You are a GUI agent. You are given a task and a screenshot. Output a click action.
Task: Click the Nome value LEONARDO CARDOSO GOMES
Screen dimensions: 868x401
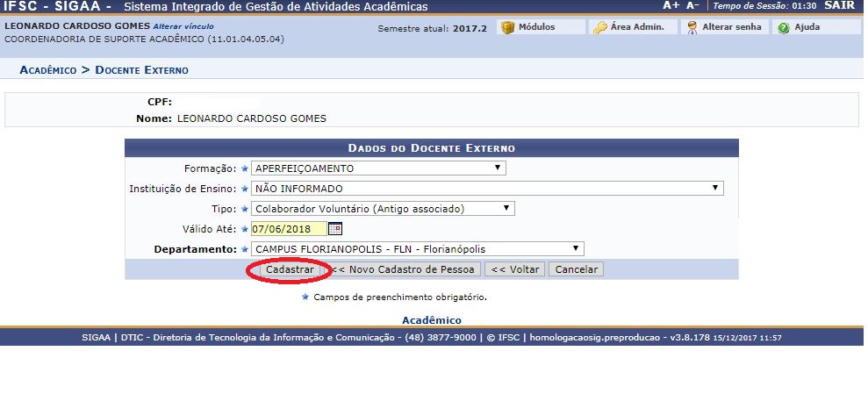click(252, 118)
